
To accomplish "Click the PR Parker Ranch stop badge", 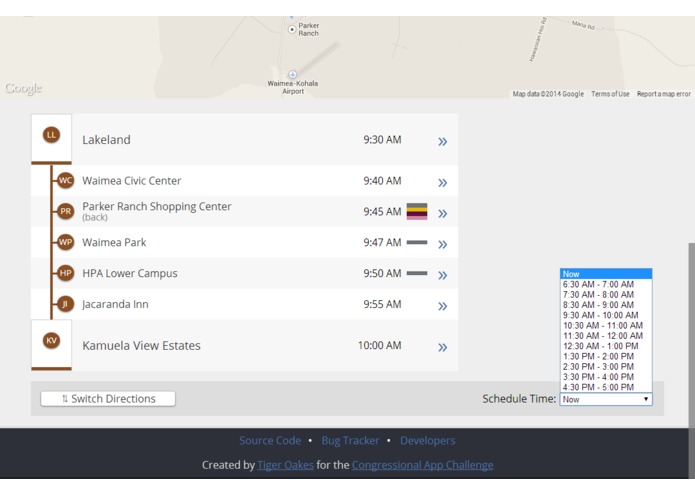I will point(65,211).
